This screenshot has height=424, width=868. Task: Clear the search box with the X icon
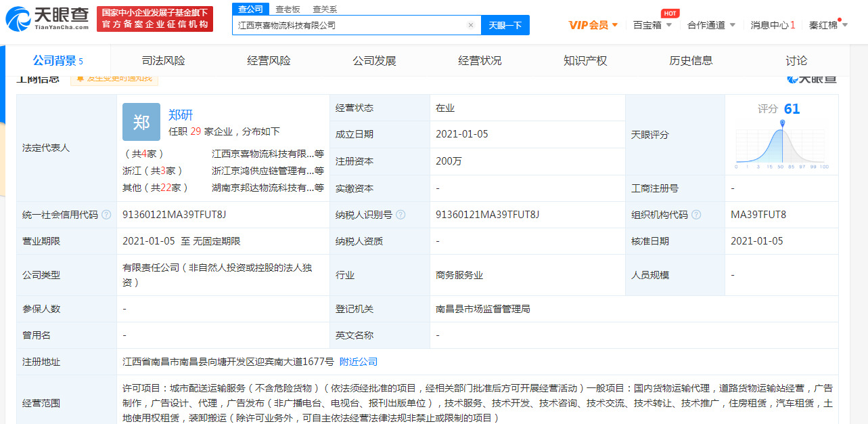pyautogui.click(x=471, y=25)
